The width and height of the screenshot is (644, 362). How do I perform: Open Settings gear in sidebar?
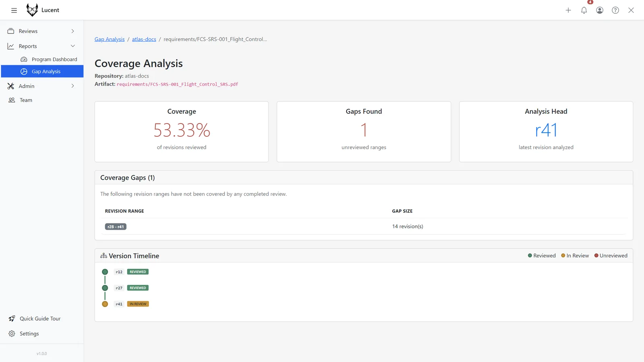[x=12, y=333]
